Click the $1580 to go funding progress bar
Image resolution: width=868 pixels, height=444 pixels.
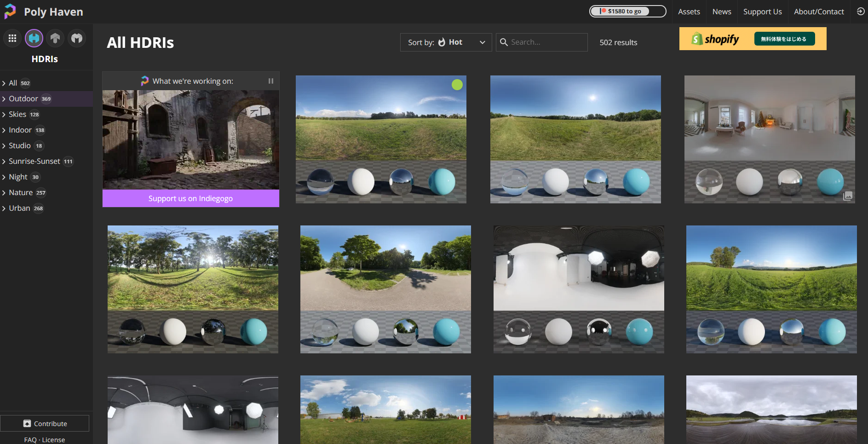[x=627, y=11]
